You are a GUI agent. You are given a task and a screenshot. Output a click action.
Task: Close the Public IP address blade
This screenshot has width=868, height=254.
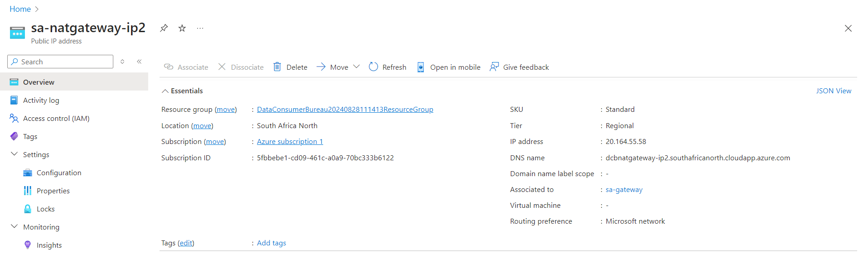848,29
